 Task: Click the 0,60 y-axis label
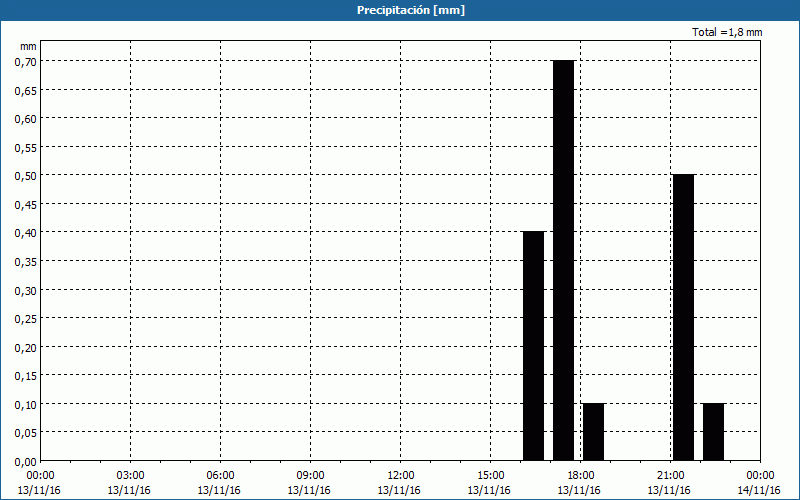tap(25, 118)
